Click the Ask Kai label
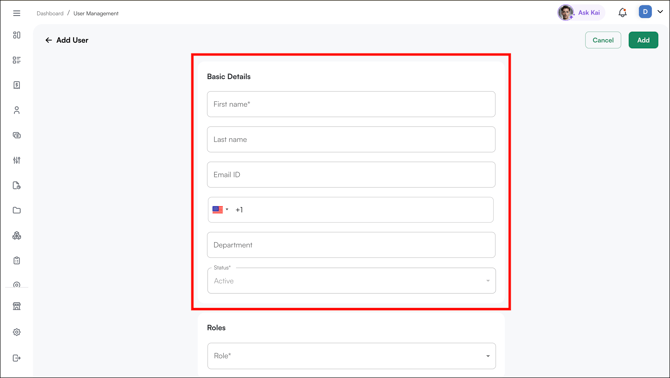Screen dimensions: 670x378 (x=589, y=13)
